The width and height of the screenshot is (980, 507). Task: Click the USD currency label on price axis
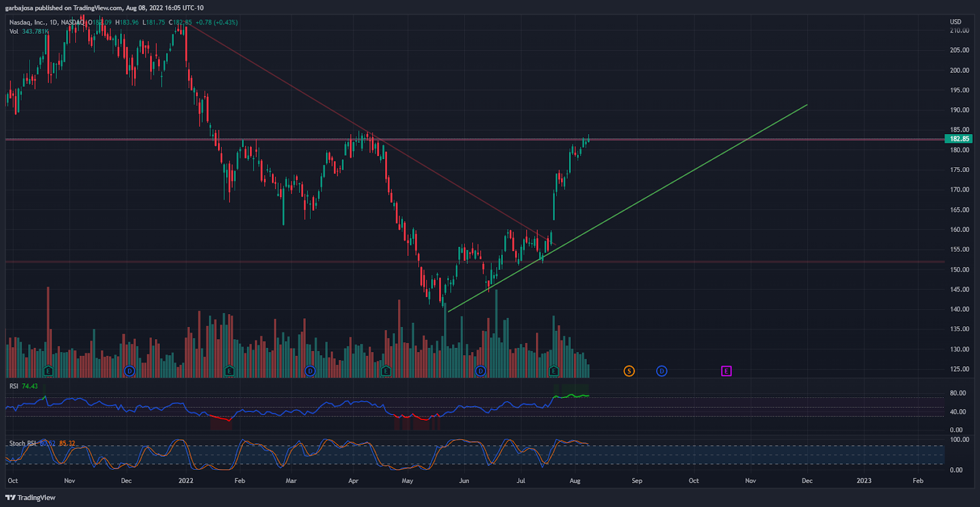pyautogui.click(x=956, y=22)
